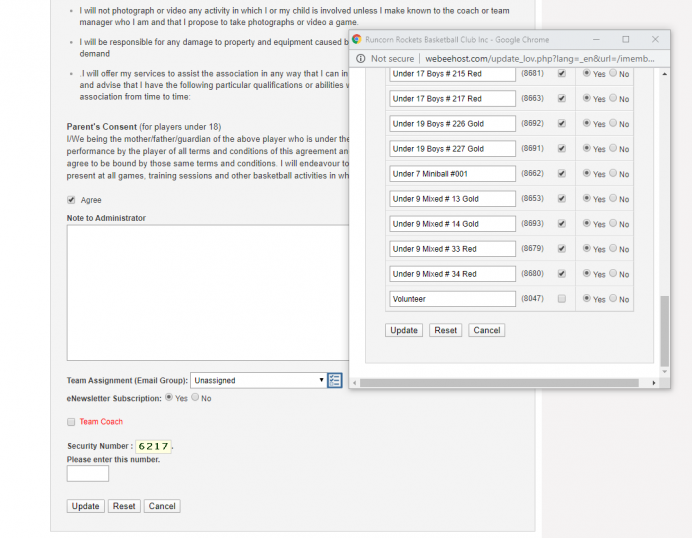
Task: Check the Volunteer checkbox
Action: (x=561, y=299)
